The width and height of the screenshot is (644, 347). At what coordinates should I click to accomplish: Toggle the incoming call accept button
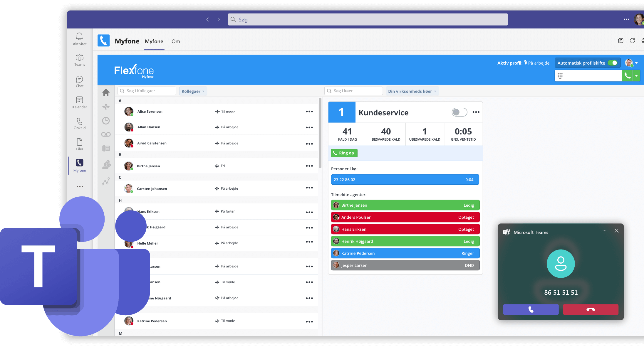[531, 310]
